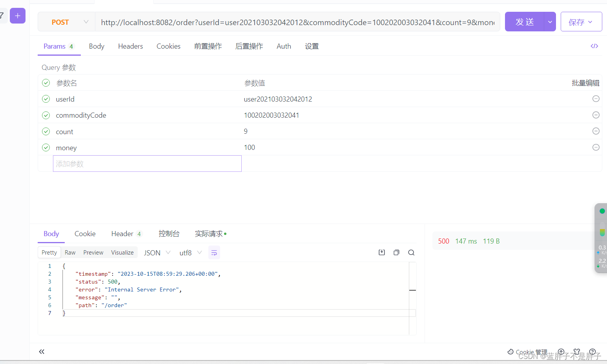
Task: Remove the money parameter row
Action: (596, 147)
